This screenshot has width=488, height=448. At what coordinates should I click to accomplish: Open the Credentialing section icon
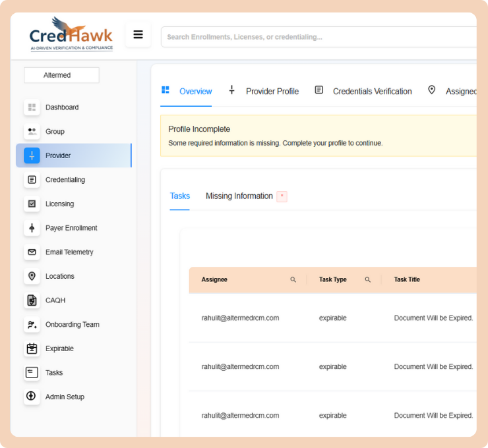(32, 180)
